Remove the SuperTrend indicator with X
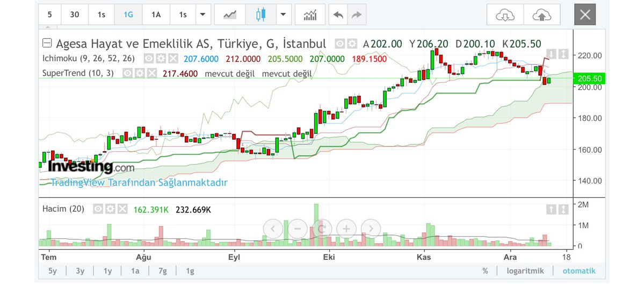The image size is (644, 298). click(x=152, y=73)
